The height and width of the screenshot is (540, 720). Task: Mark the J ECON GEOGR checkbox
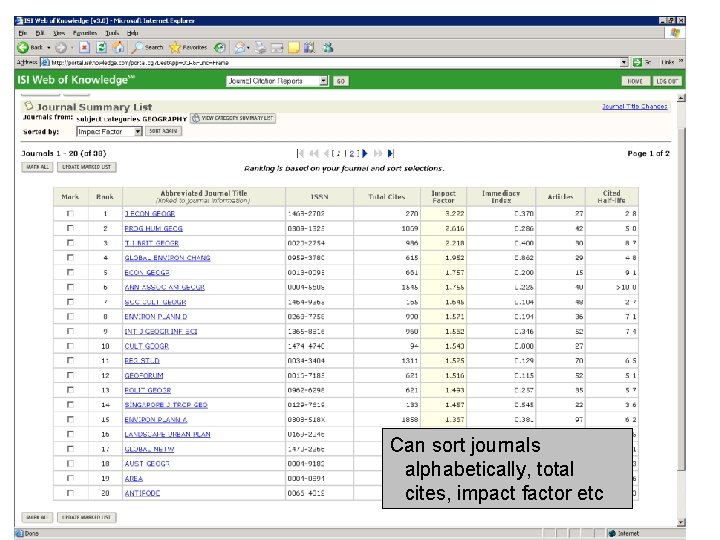[70, 213]
